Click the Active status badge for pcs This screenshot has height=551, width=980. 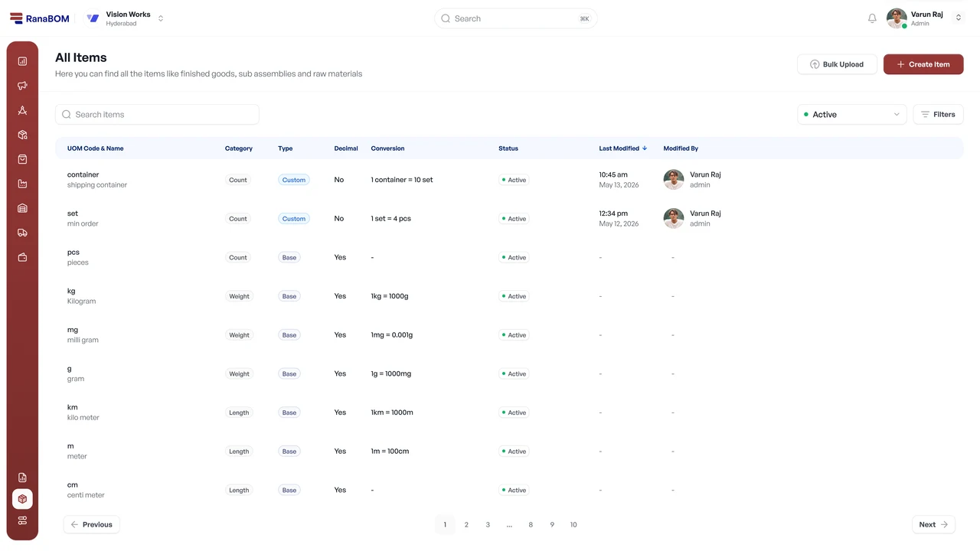(x=514, y=258)
